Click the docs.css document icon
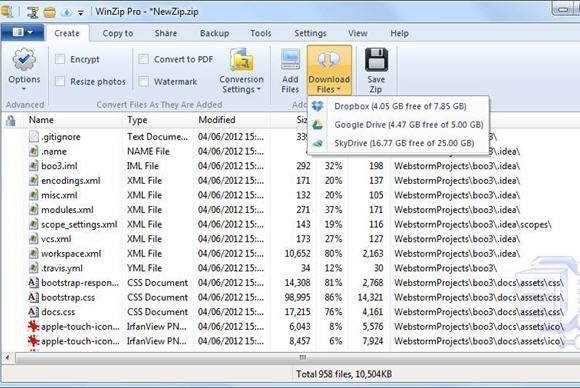Screen dimensions: 580x388 (x=34, y=312)
